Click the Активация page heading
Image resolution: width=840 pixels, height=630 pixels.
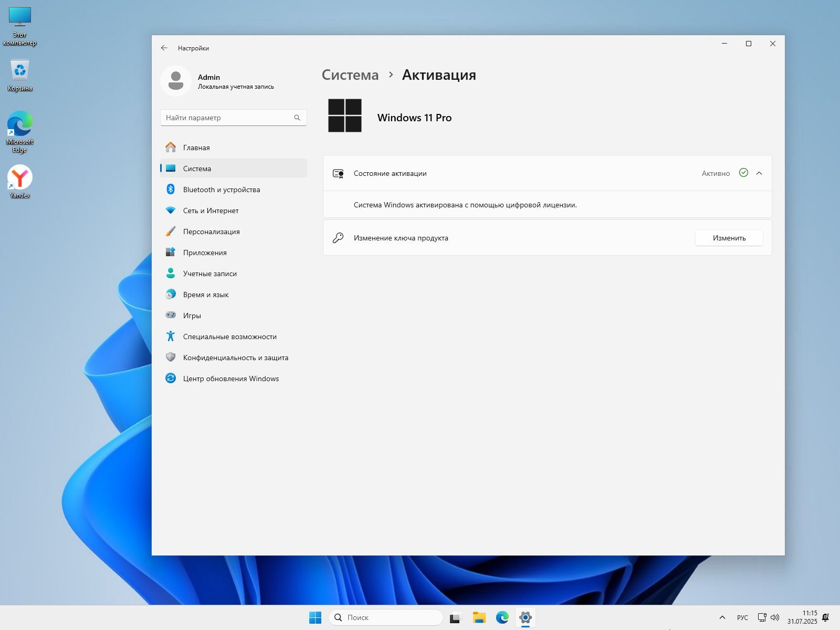[x=439, y=75]
